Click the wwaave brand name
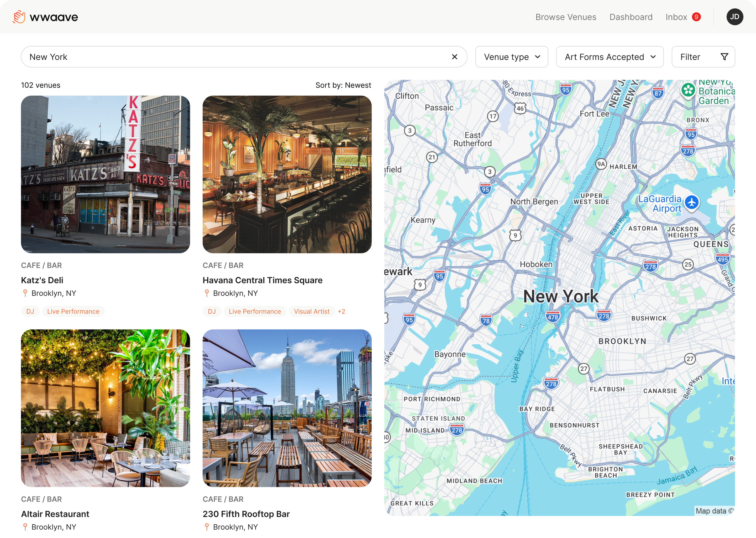 tap(54, 17)
